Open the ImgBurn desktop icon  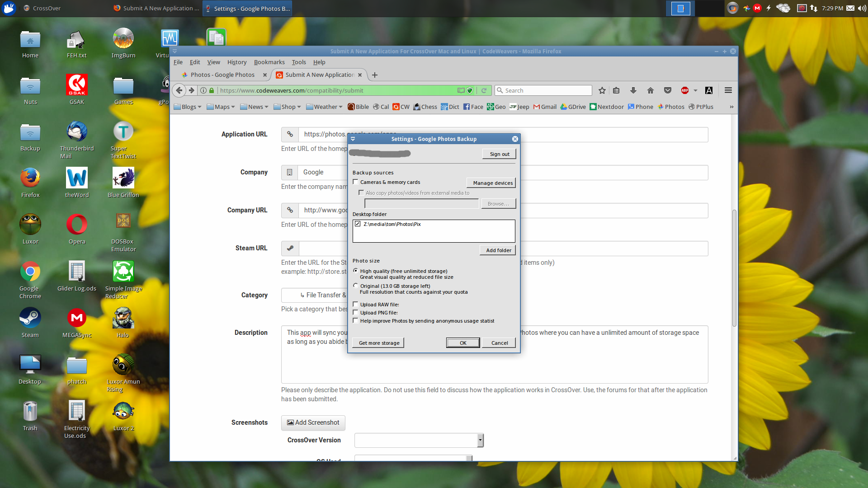(123, 43)
